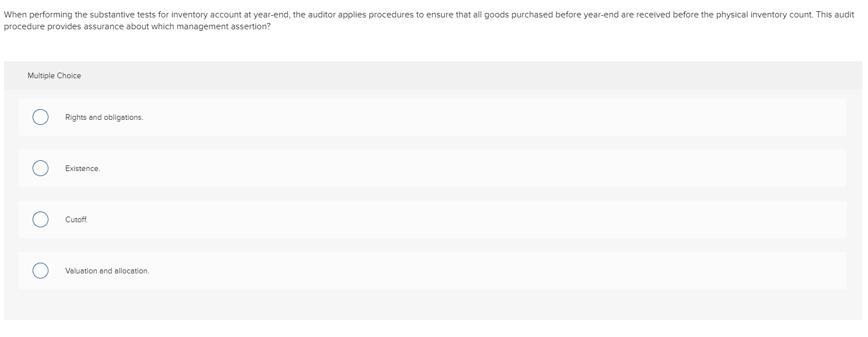Image resolution: width=868 pixels, height=337 pixels.
Task: Click the answer text Cutoff
Action: (76, 219)
